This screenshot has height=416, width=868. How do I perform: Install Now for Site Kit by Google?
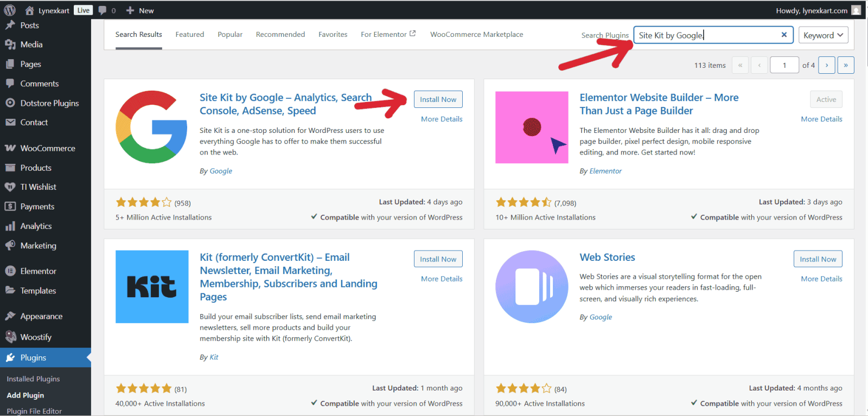(438, 99)
